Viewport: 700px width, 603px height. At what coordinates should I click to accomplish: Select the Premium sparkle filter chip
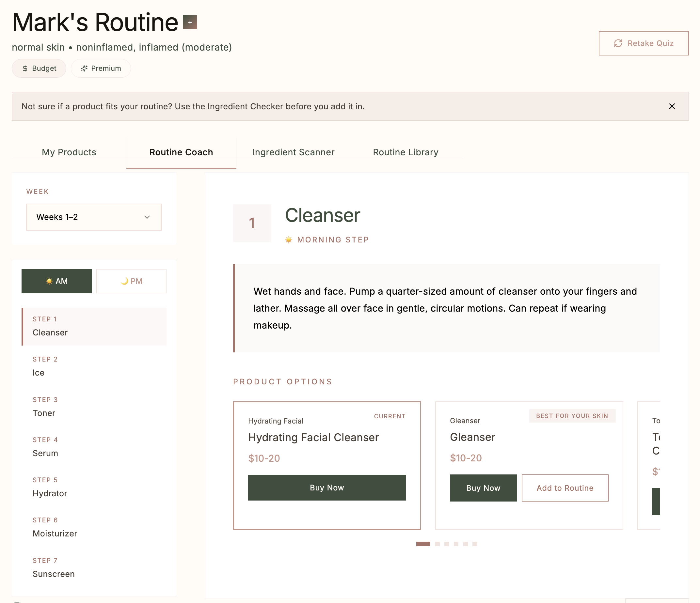101,68
